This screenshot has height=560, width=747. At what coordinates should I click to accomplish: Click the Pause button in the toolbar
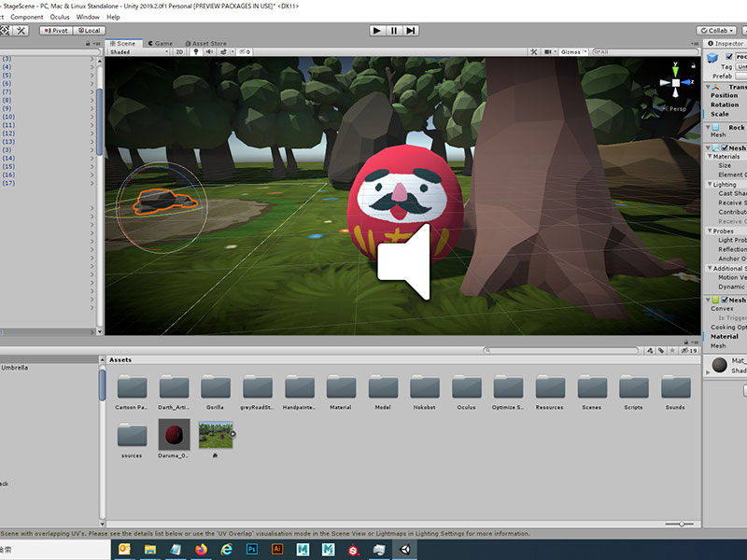click(394, 31)
